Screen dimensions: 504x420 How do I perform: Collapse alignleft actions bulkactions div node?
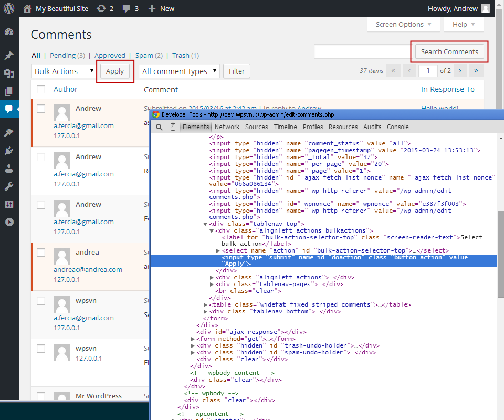(x=212, y=230)
